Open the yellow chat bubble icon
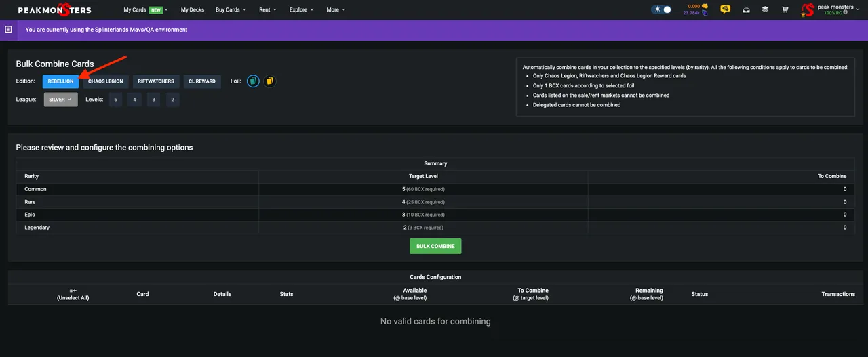Viewport: 868px width, 357px height. [726, 9]
